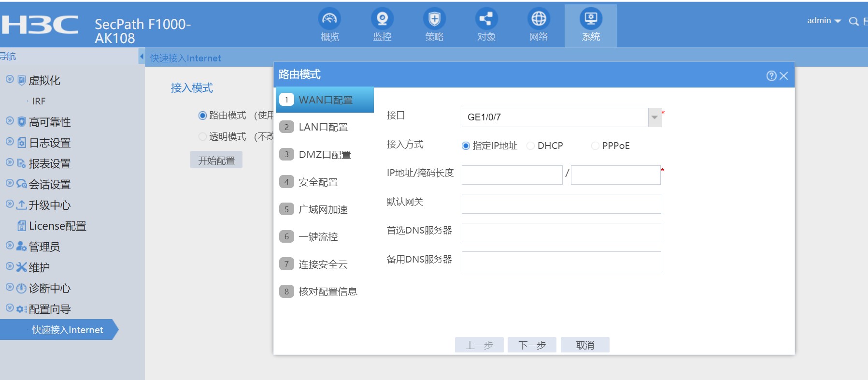Click the 管理员 administrator icon
The height and width of the screenshot is (380, 868).
[22, 247]
